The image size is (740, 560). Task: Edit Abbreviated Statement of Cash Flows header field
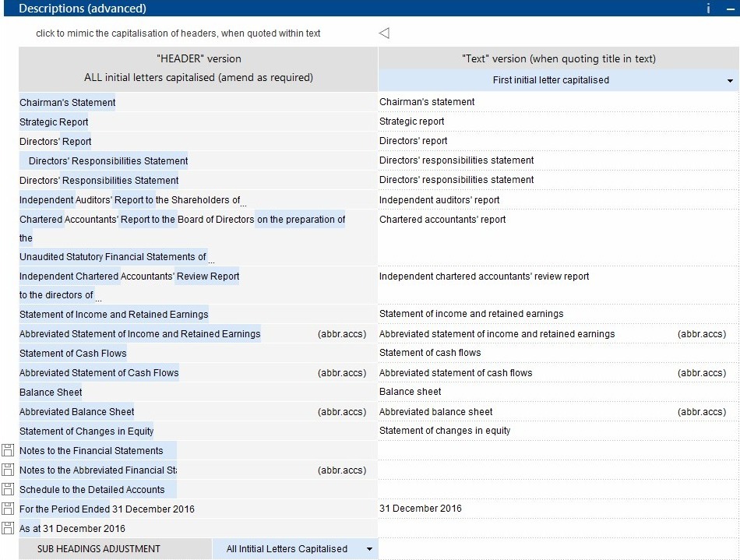99,373
